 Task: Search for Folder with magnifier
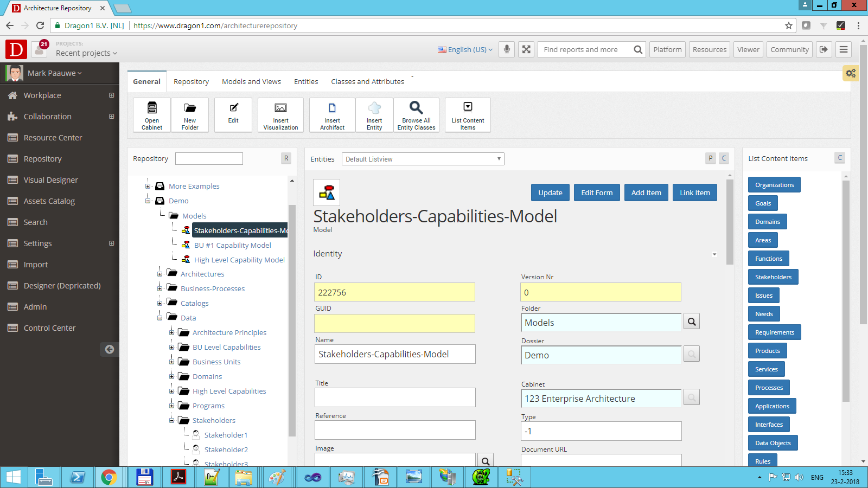(692, 322)
